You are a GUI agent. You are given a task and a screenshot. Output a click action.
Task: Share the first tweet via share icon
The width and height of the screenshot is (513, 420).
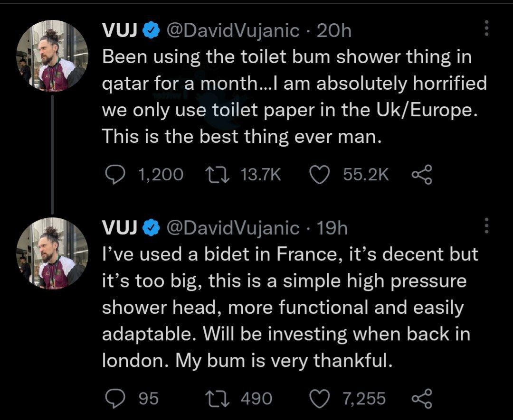click(421, 175)
